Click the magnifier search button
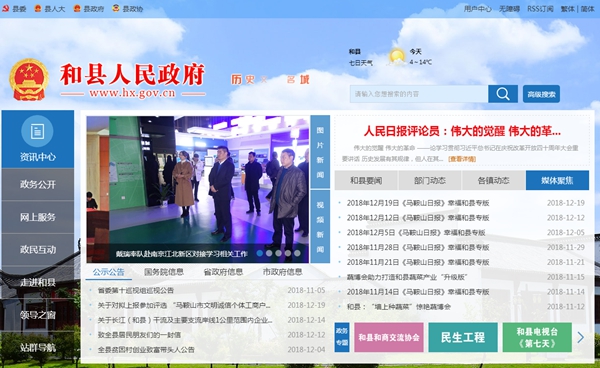 [x=503, y=94]
